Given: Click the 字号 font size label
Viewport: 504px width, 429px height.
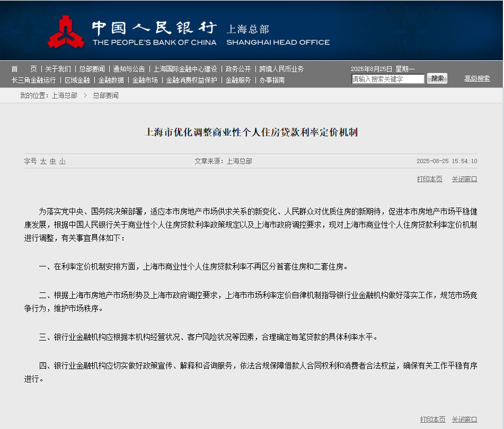Looking at the screenshot, I should click(x=31, y=161).
